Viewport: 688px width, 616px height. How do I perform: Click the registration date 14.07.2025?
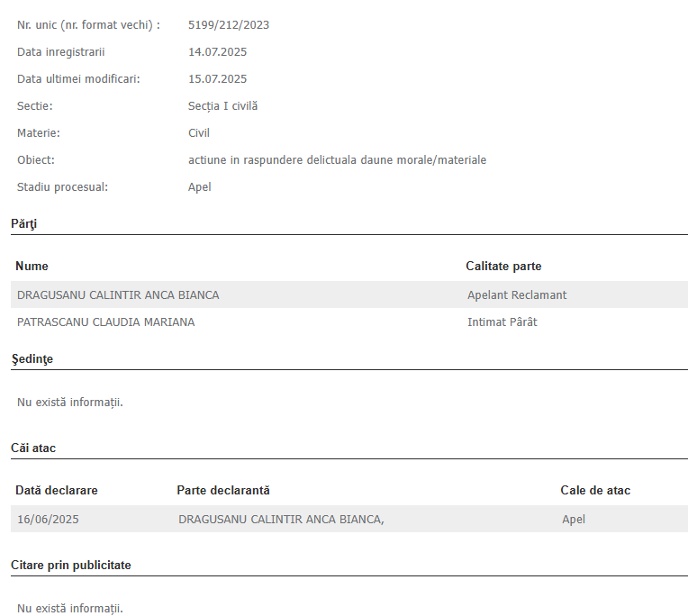pos(218,51)
